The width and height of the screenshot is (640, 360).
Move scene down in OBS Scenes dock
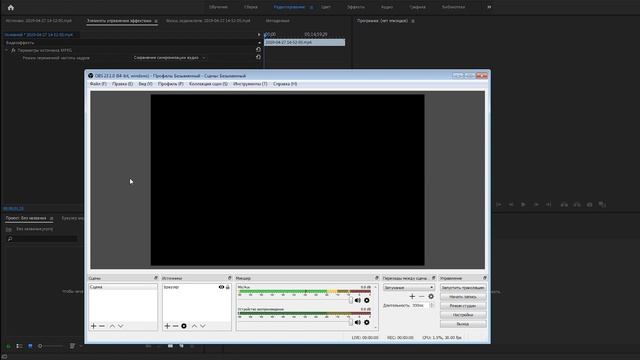pos(120,326)
